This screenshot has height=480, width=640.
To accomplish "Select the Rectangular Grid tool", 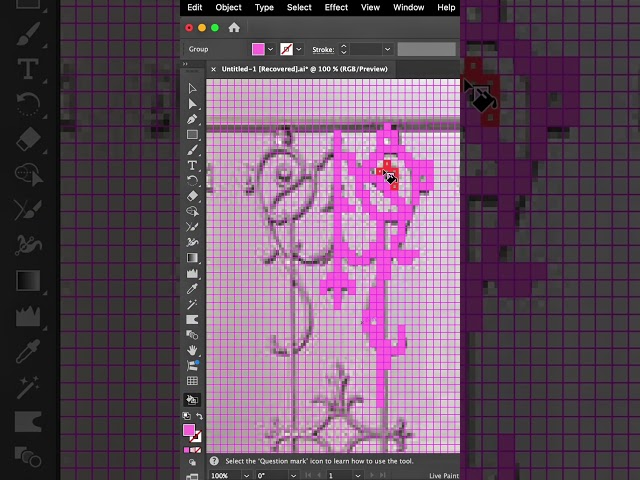I will pos(192,381).
